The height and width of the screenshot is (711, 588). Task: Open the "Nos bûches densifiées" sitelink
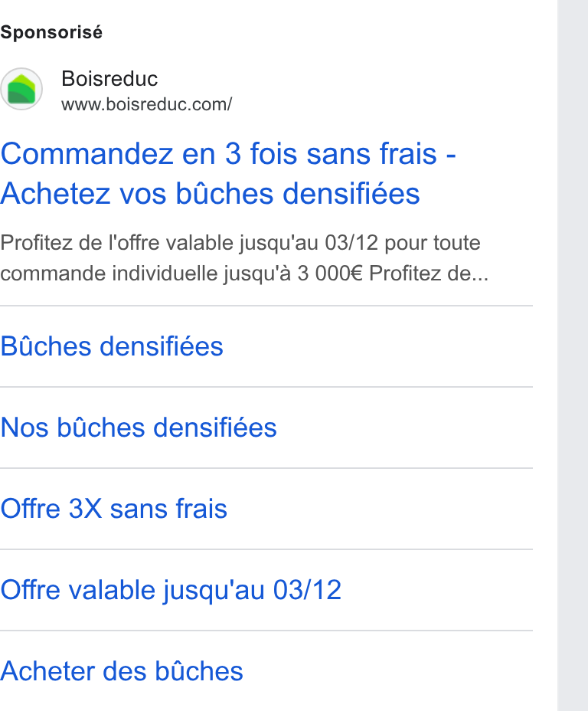point(139,428)
